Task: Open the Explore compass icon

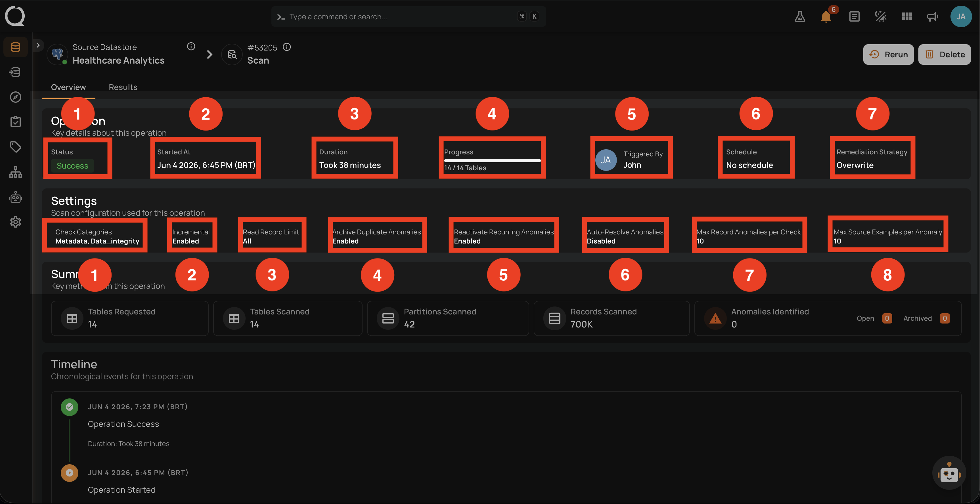Action: [16, 97]
